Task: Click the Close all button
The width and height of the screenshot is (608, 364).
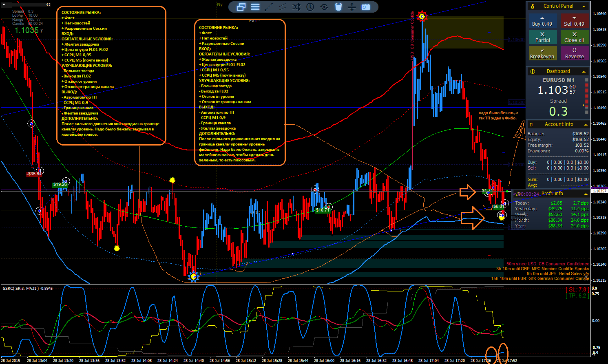Action: (574, 37)
